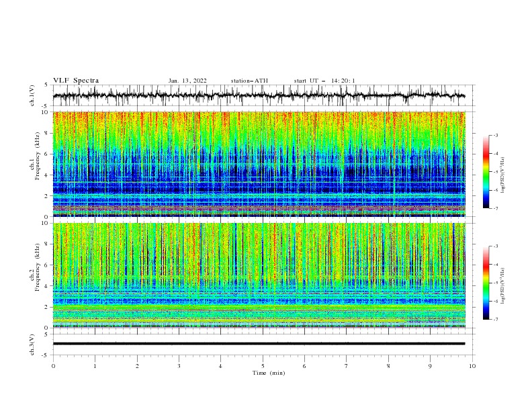Click the 'station=ATH' label
The image size is (532, 411).
(249, 81)
